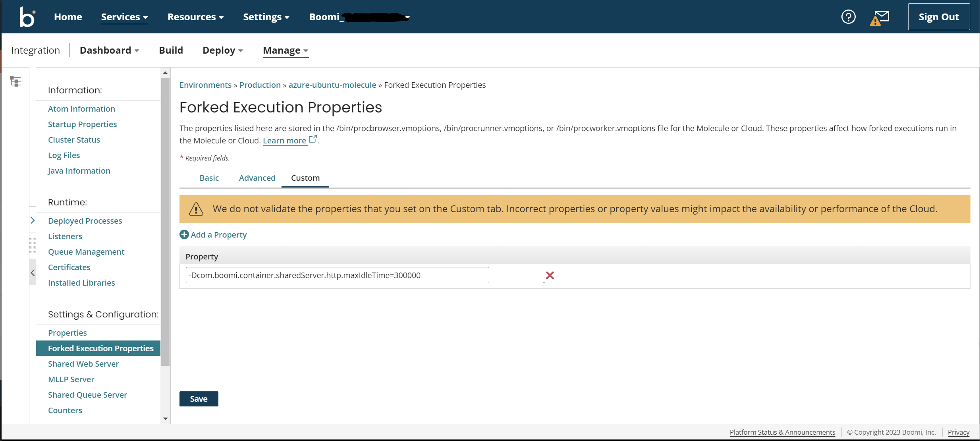This screenshot has width=980, height=441.
Task: Click the Production breadcrumb link
Action: pos(260,85)
